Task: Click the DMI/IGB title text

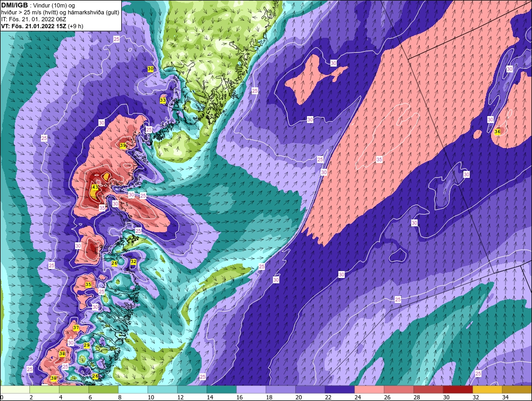Action: (x=14, y=5)
